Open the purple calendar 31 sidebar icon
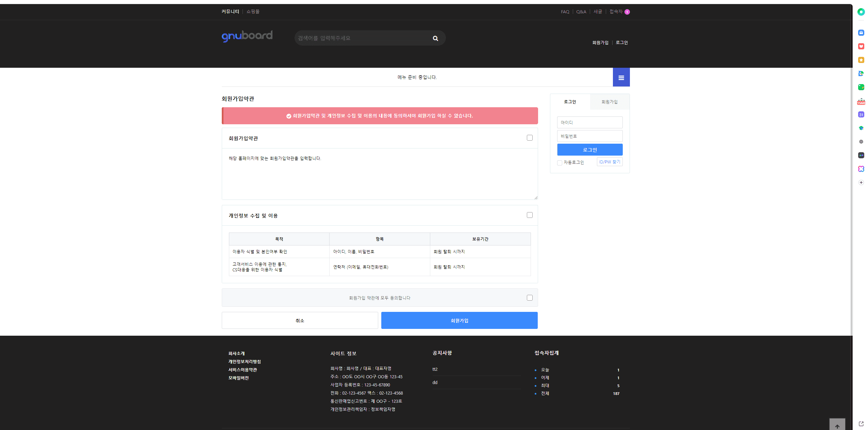 click(x=861, y=115)
